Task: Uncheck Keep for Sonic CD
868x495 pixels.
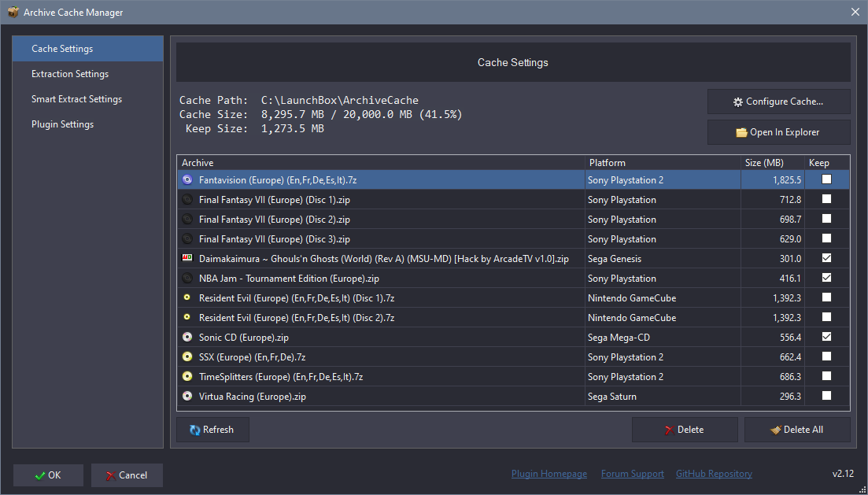Action: pyautogui.click(x=826, y=337)
